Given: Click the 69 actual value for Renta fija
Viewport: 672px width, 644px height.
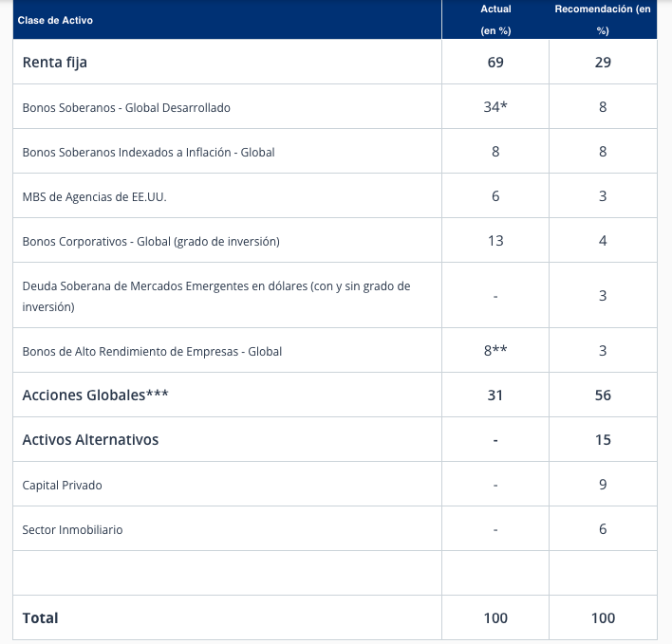Looking at the screenshot, I should pyautogui.click(x=495, y=63).
